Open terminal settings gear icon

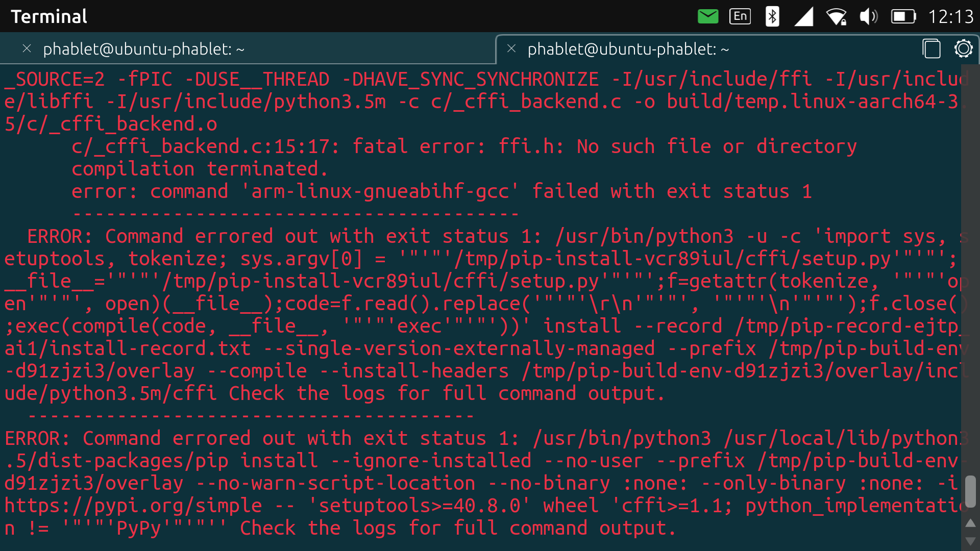pos(963,49)
